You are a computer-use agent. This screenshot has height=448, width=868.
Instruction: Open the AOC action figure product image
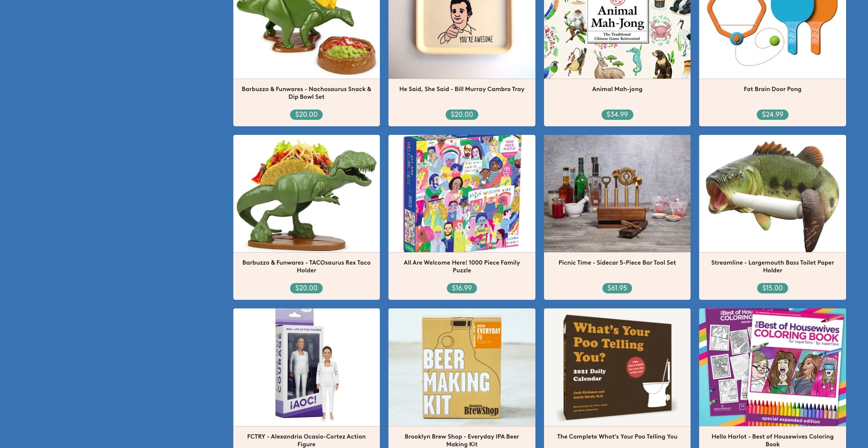coord(306,367)
